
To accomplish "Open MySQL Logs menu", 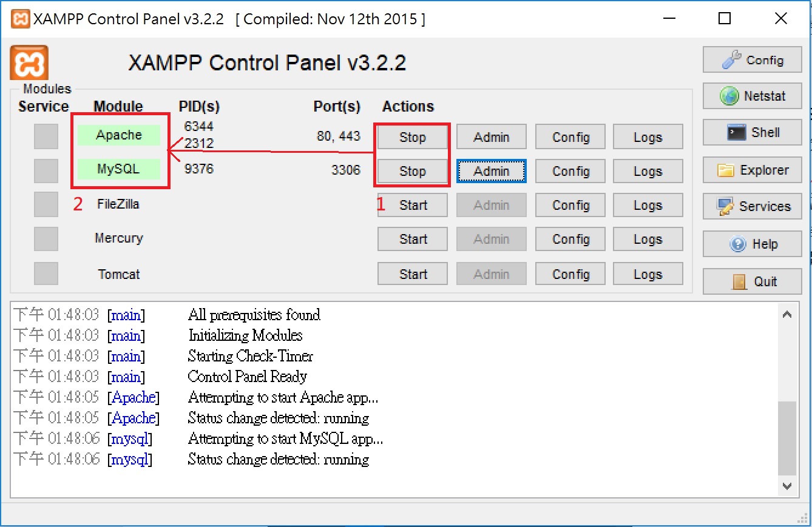I will click(x=648, y=171).
